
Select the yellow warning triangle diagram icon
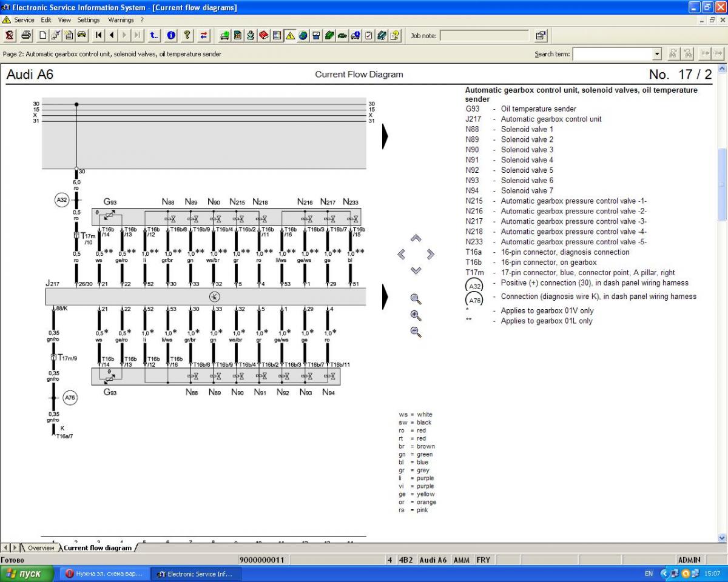(290, 35)
